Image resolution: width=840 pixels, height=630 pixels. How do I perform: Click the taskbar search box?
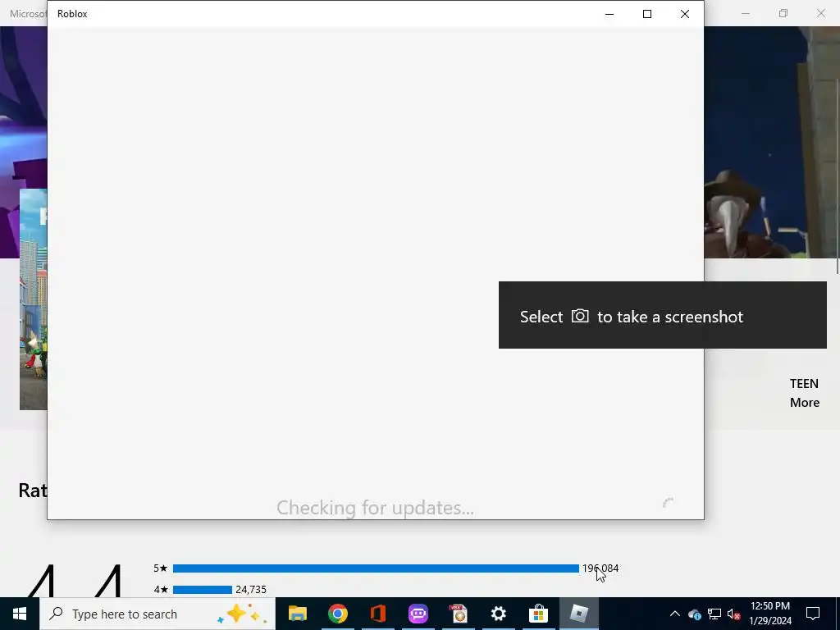(157, 614)
